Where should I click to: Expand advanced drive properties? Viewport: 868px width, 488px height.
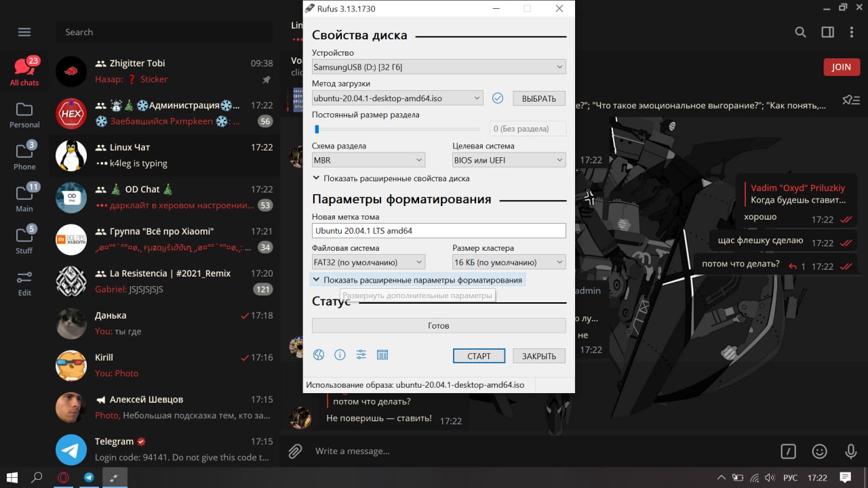[391, 178]
